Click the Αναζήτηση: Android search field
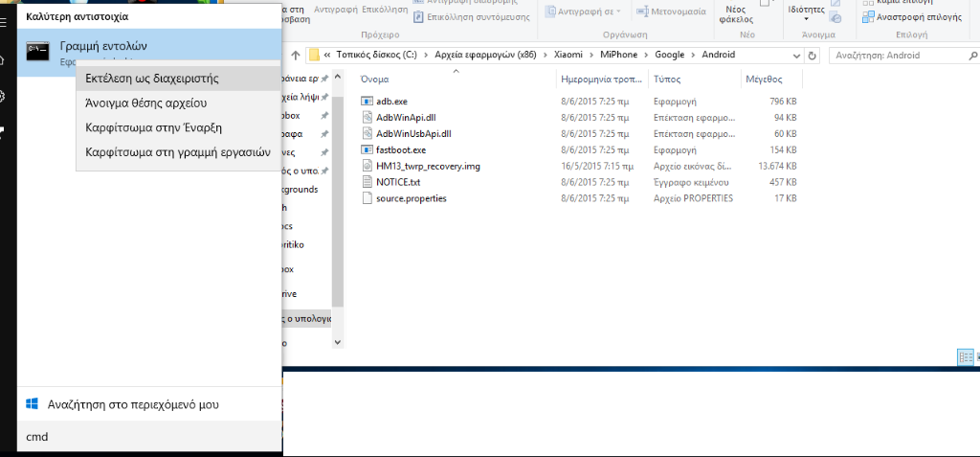The height and width of the screenshot is (457, 980). point(900,55)
